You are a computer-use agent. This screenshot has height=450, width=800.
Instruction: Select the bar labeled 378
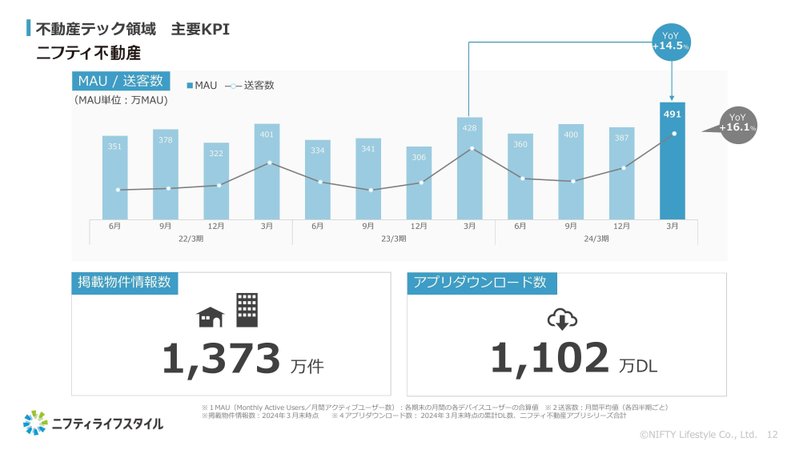[165, 174]
